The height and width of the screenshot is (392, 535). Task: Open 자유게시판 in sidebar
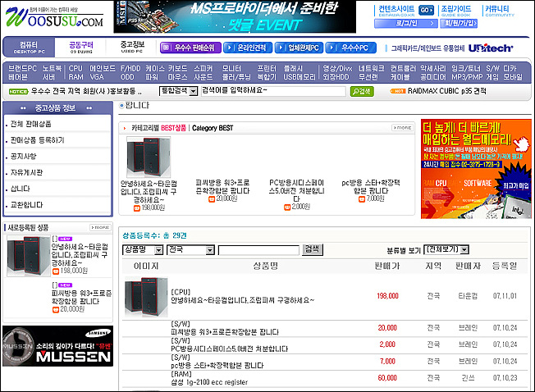pyautogui.click(x=26, y=172)
